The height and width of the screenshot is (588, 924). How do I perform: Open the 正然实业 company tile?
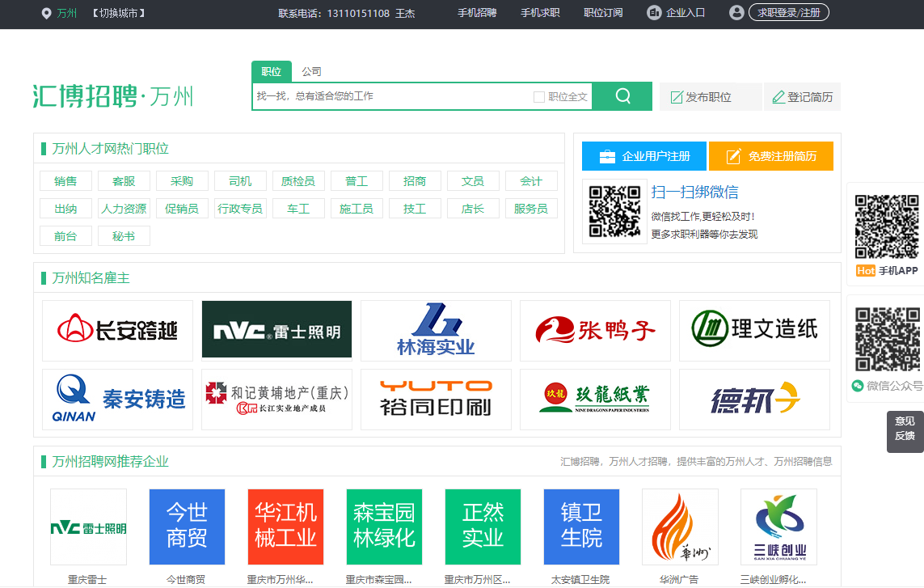coord(483,527)
